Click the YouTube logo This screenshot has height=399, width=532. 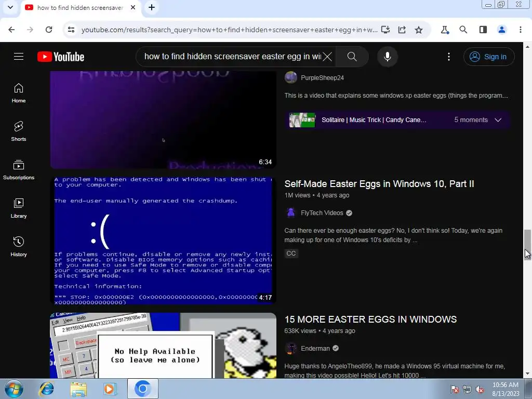coord(61,57)
